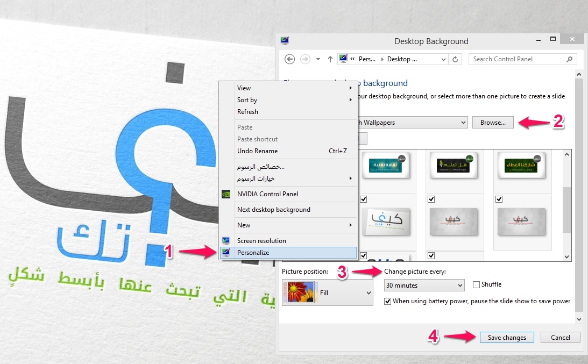
Task: Maximize the Desktop Background window
Action: [x=552, y=39]
